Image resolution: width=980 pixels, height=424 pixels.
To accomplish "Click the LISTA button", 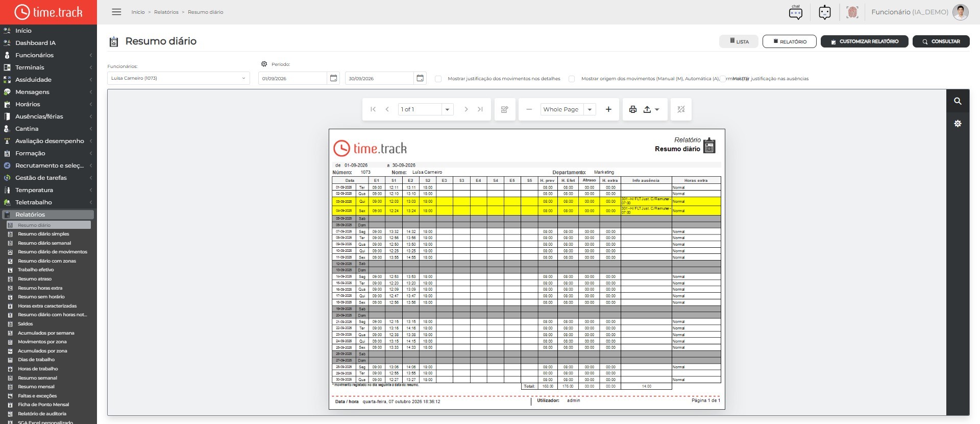I will [739, 41].
